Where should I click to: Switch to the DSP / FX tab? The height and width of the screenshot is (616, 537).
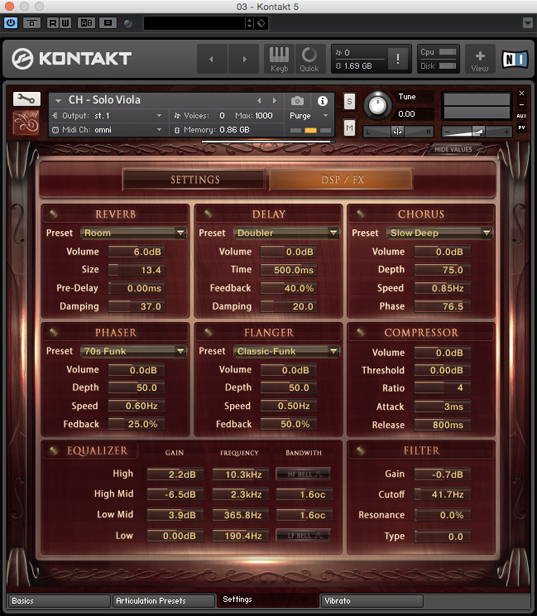[x=342, y=180]
